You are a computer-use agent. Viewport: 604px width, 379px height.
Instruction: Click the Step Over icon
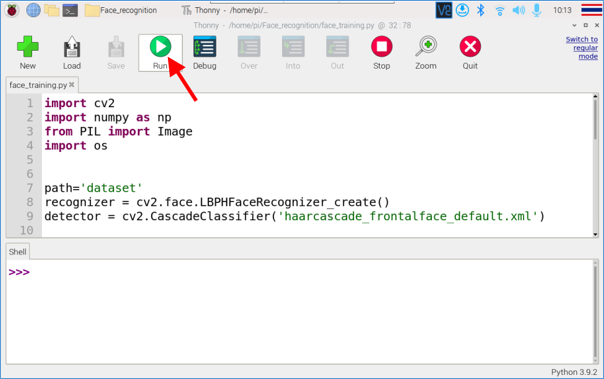pos(249,53)
